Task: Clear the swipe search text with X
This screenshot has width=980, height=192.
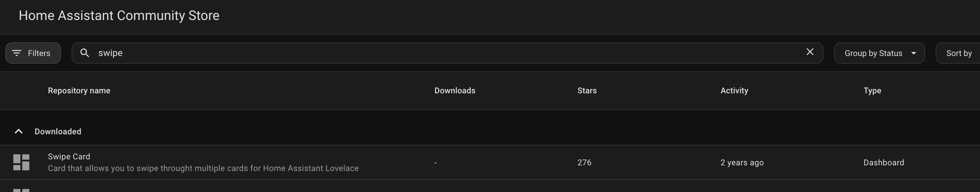Action: [810, 52]
